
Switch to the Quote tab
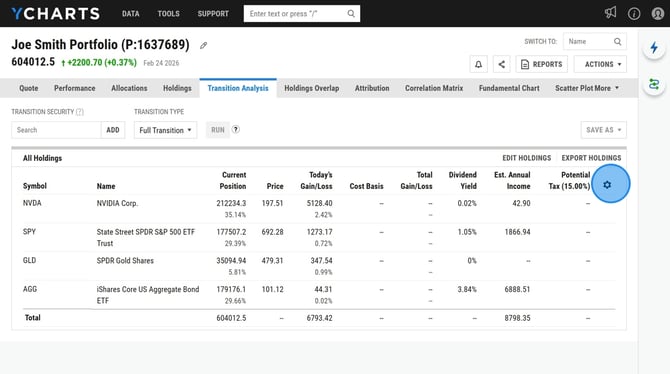29,88
